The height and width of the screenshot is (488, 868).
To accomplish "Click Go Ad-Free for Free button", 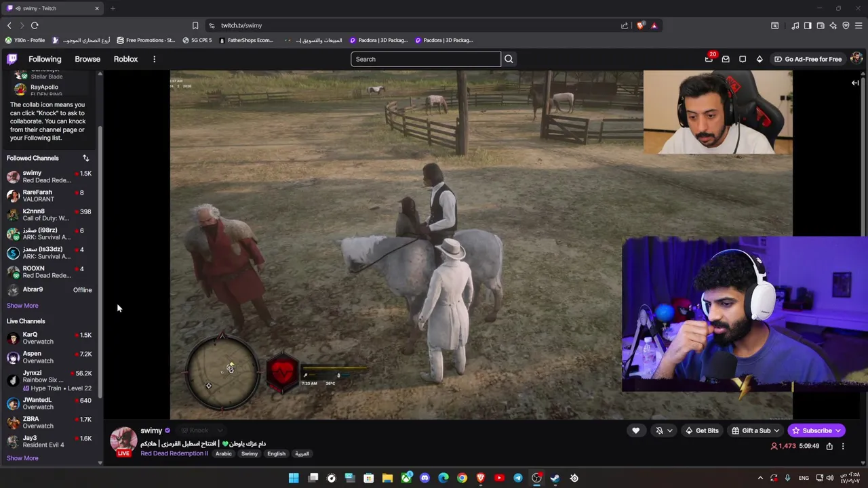I will point(808,59).
